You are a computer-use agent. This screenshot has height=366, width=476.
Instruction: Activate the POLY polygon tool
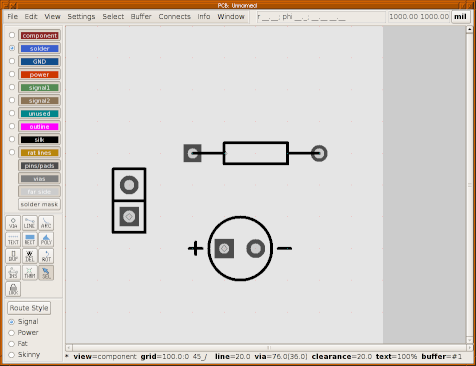click(46, 239)
